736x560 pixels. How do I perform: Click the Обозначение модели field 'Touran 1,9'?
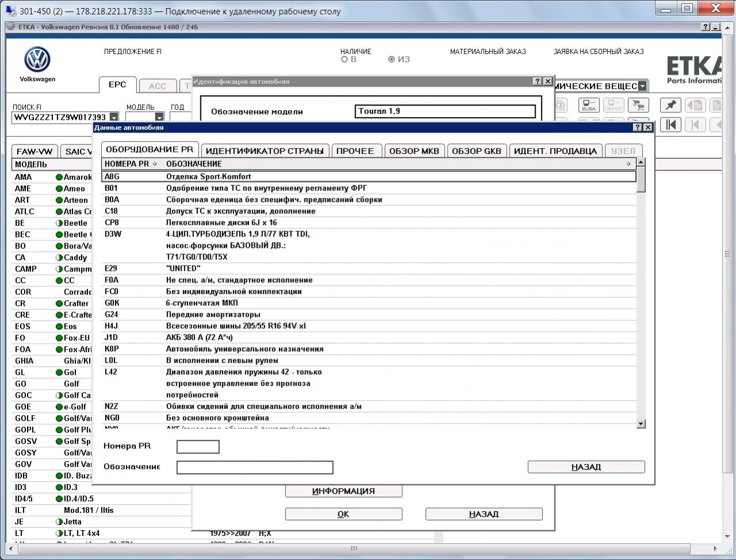[x=445, y=111]
